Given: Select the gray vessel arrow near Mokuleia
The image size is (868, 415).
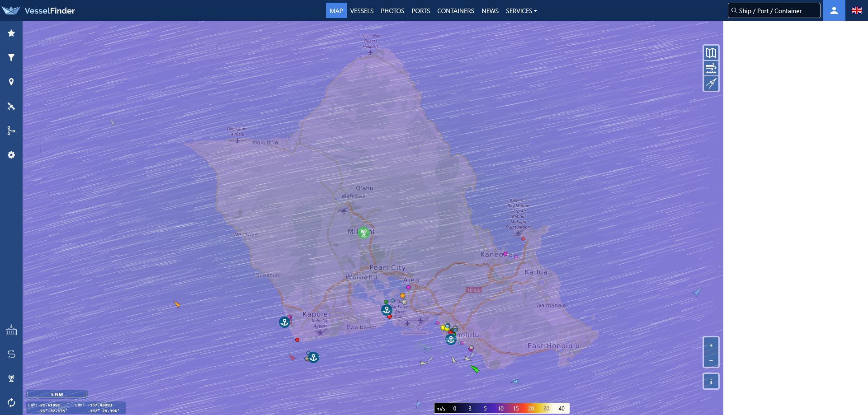Looking at the screenshot, I should (x=113, y=122).
